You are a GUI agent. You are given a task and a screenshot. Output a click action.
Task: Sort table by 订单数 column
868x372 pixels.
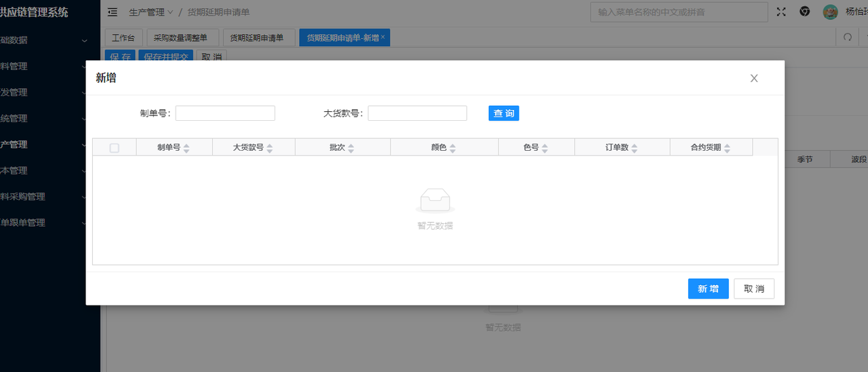tap(634, 147)
